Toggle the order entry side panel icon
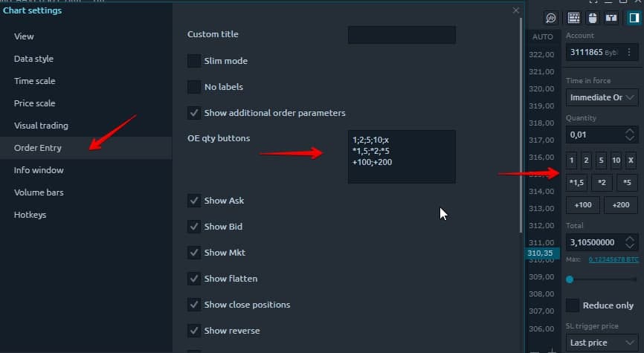Screen dimensions: 644x353 (x=632, y=17)
